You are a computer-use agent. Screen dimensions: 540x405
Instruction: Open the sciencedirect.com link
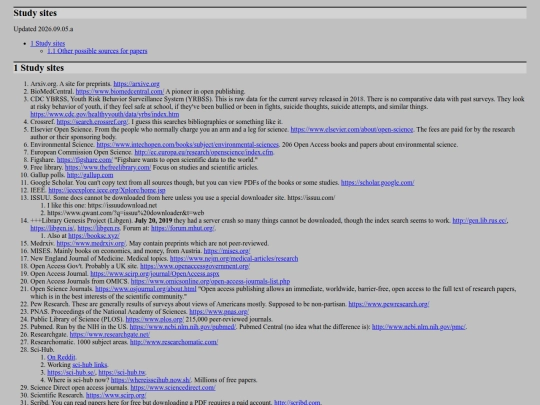(173, 387)
